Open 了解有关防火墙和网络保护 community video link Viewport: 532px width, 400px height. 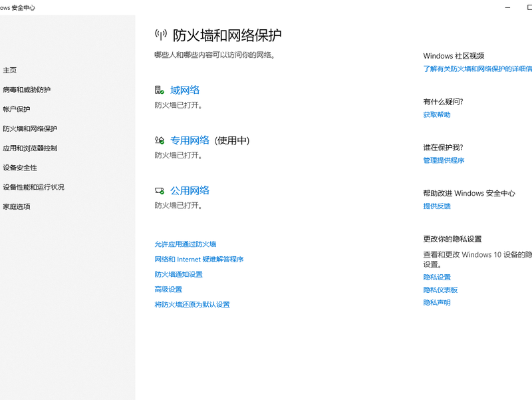click(477, 69)
